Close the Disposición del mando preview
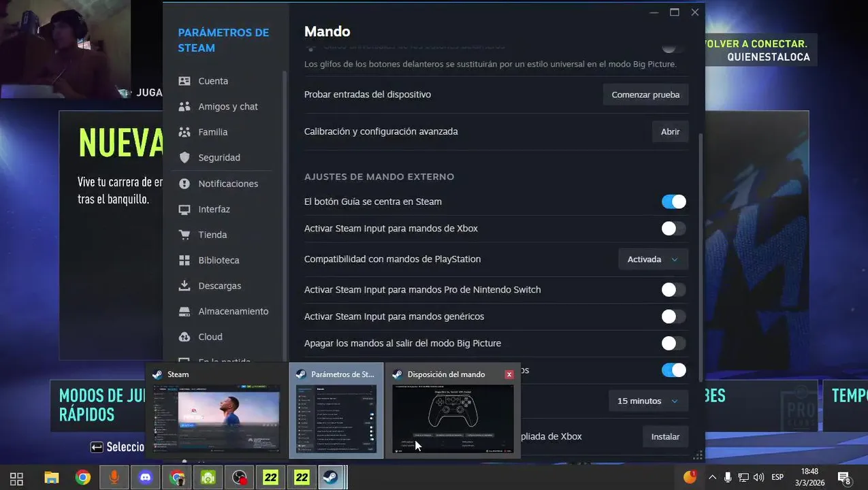868x490 pixels. click(x=509, y=374)
